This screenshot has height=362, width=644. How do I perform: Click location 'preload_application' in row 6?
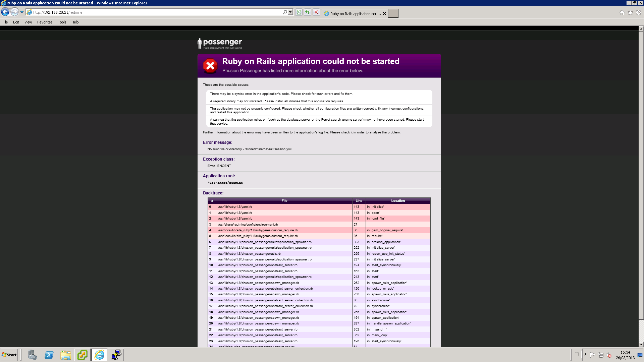(x=384, y=242)
